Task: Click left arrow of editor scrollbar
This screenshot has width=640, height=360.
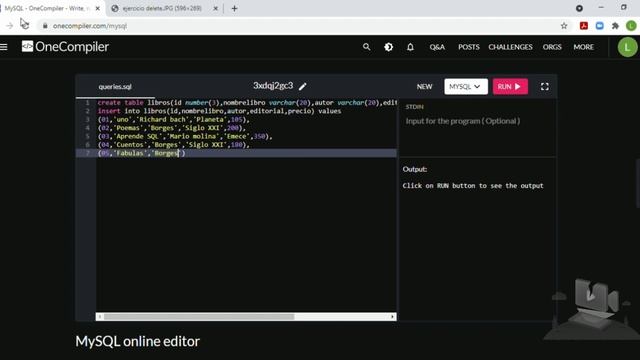Action: point(100,317)
